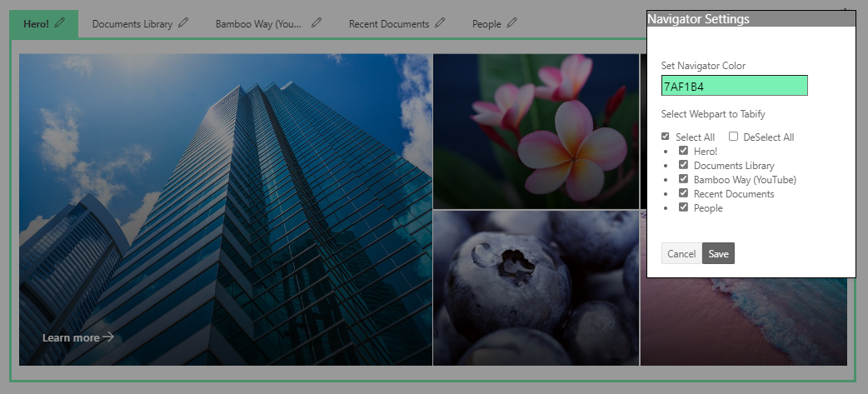The image size is (868, 394).
Task: Uncheck the Documents Library checkbox
Action: [683, 165]
